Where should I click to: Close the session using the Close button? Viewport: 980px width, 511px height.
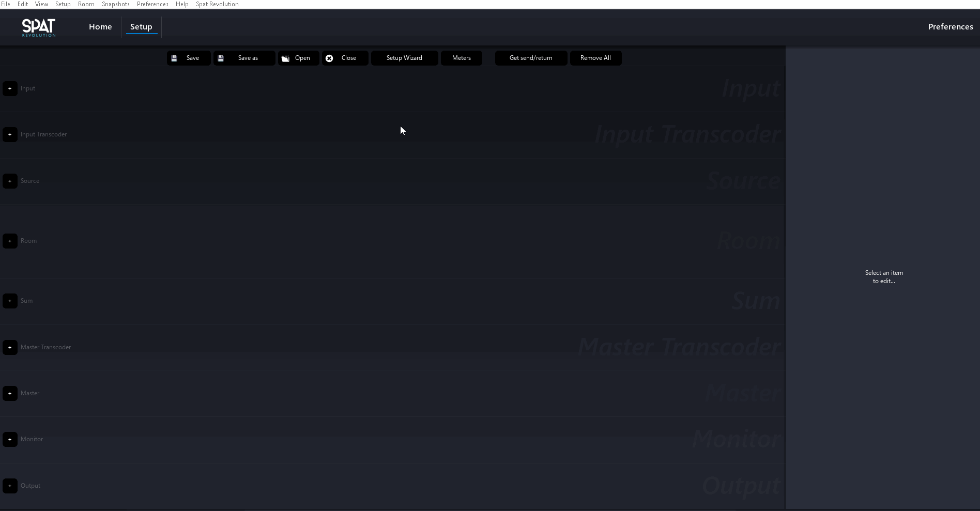[345, 58]
